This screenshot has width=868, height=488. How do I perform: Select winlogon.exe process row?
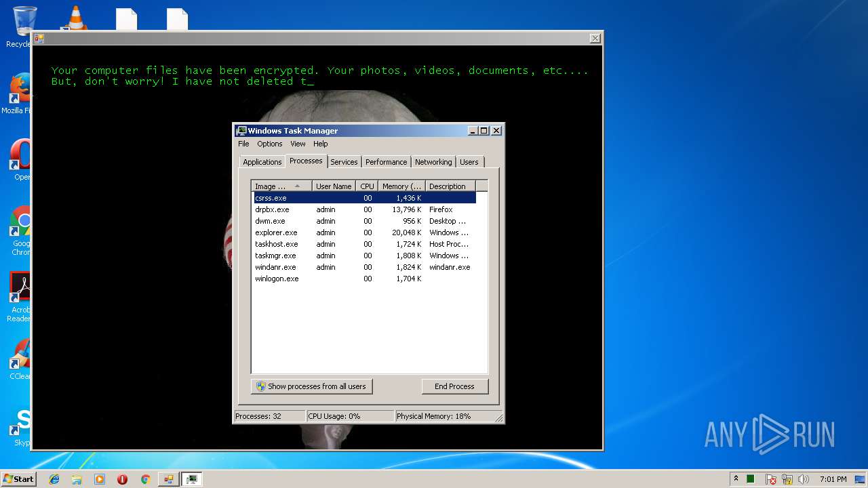click(364, 279)
